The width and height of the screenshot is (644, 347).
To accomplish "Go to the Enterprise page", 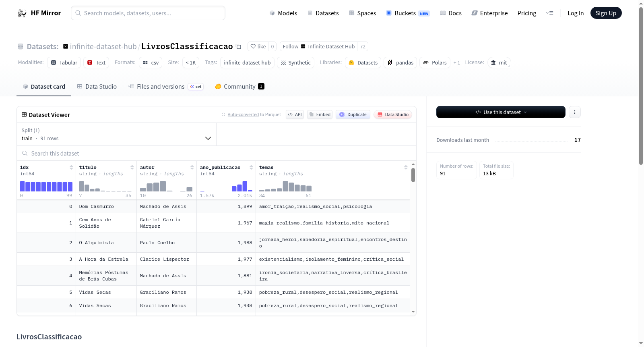I will coord(489,13).
